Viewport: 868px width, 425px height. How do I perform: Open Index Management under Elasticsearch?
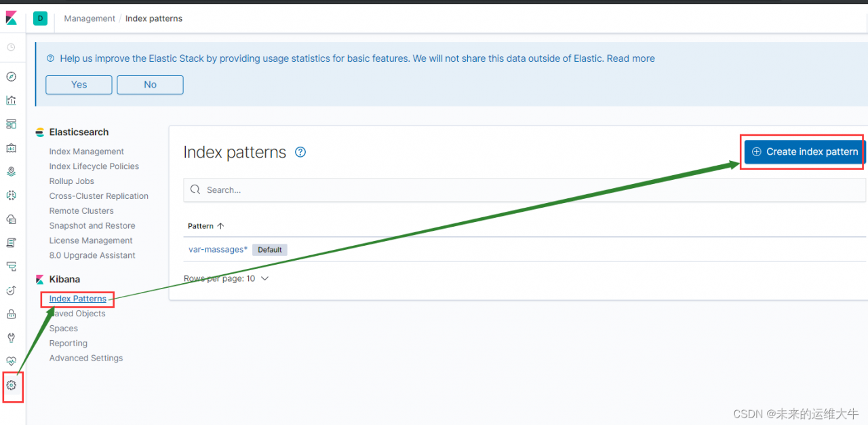tap(86, 151)
